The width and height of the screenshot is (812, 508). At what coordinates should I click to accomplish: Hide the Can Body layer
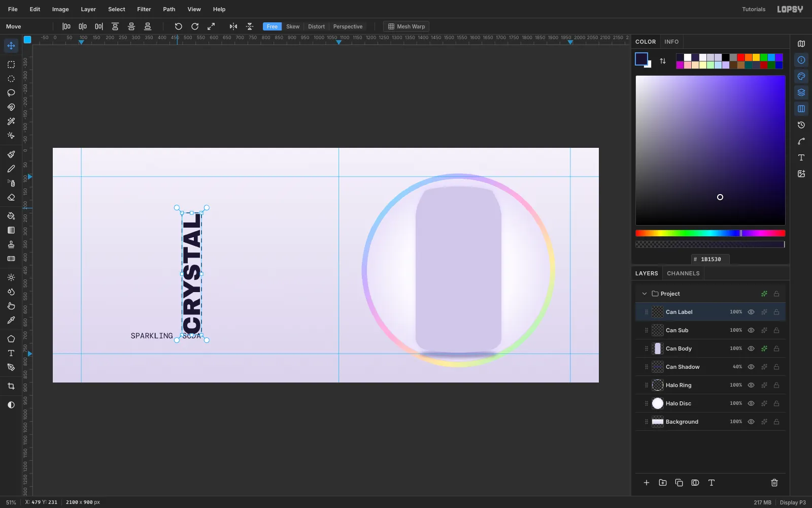point(751,348)
